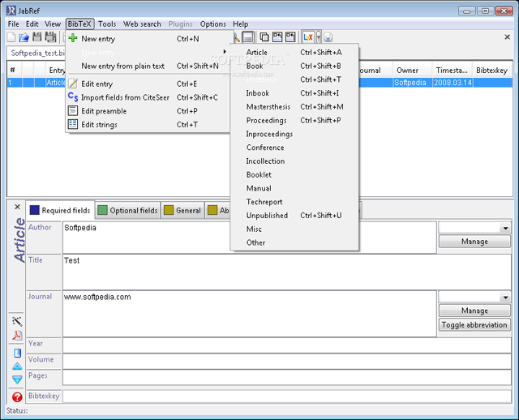Click the blue up arrow for previous entry
519x420 pixels.
[17, 366]
